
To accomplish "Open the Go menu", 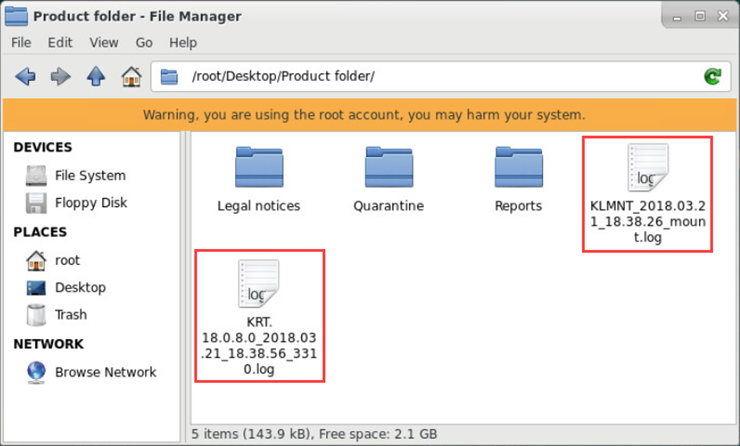I will coord(144,42).
